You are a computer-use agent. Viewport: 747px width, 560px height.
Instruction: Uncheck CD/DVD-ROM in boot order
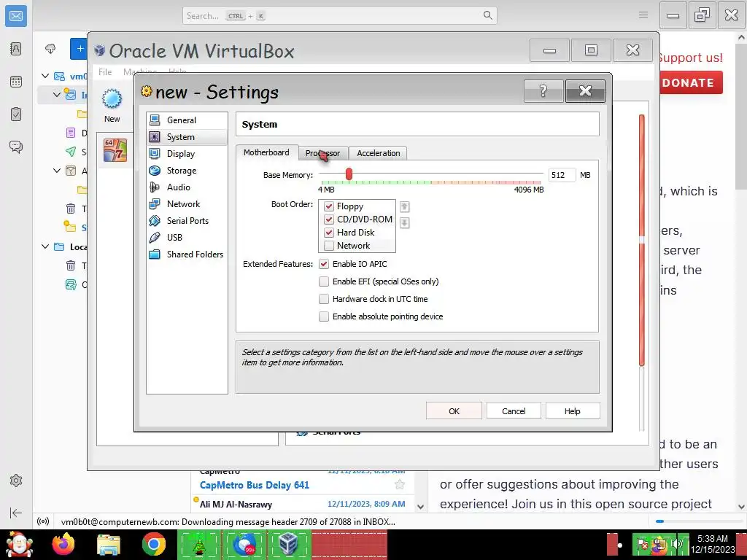tap(329, 219)
